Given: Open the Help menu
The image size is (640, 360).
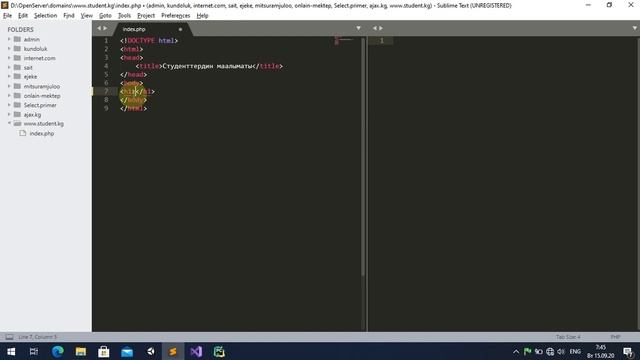Looking at the screenshot, I should pos(202,16).
